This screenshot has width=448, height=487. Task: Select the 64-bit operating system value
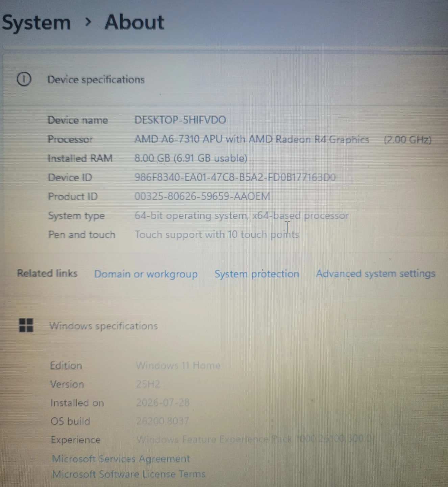click(x=242, y=215)
